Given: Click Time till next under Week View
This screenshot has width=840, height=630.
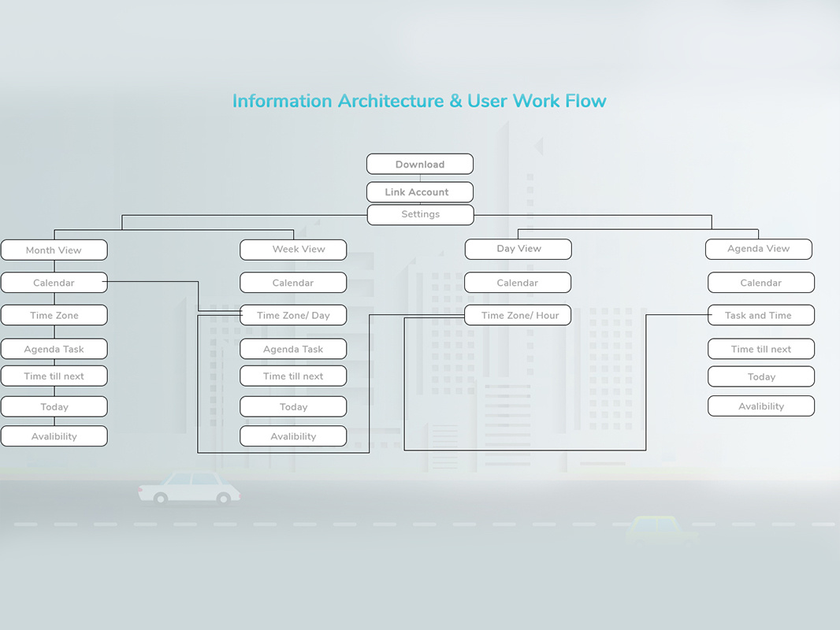Looking at the screenshot, I should [292, 376].
